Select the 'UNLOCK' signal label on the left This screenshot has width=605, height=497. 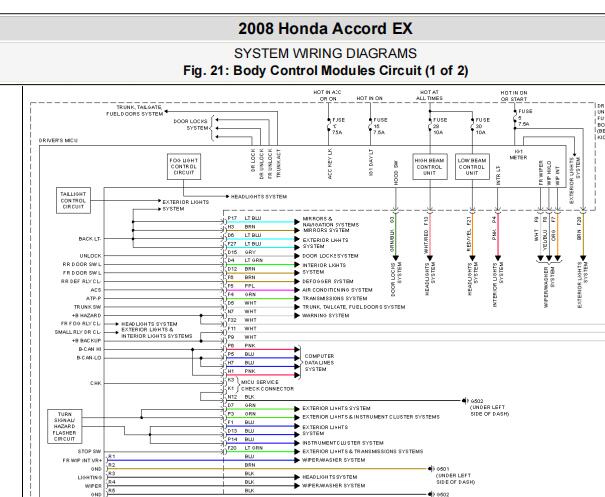tap(90, 256)
